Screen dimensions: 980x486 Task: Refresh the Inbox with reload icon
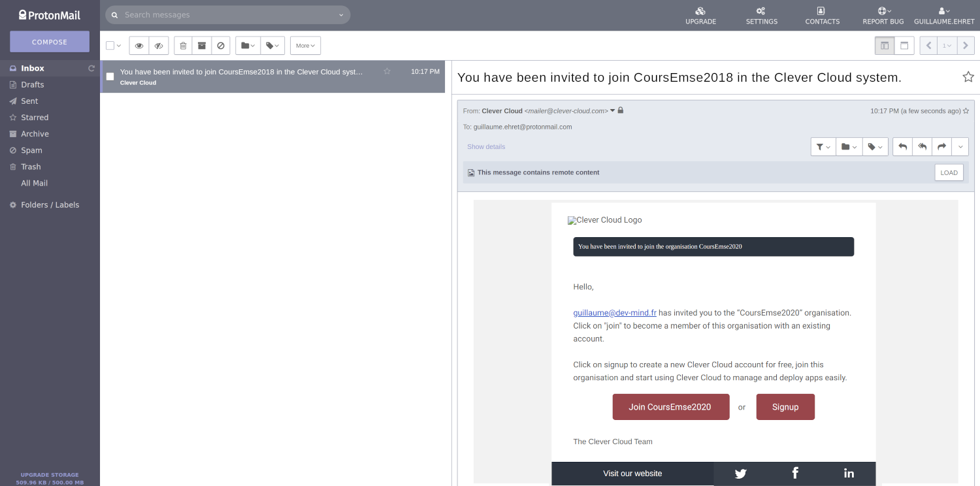91,68
